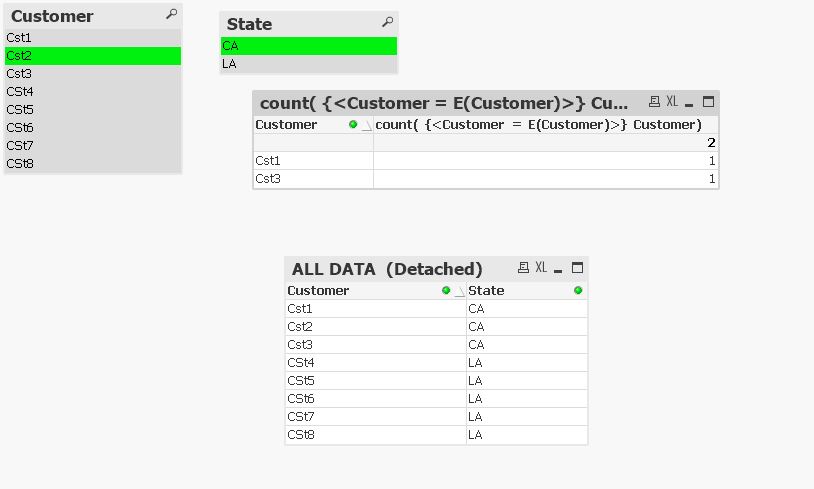Click the print icon on ALL DATA table

pos(523,268)
